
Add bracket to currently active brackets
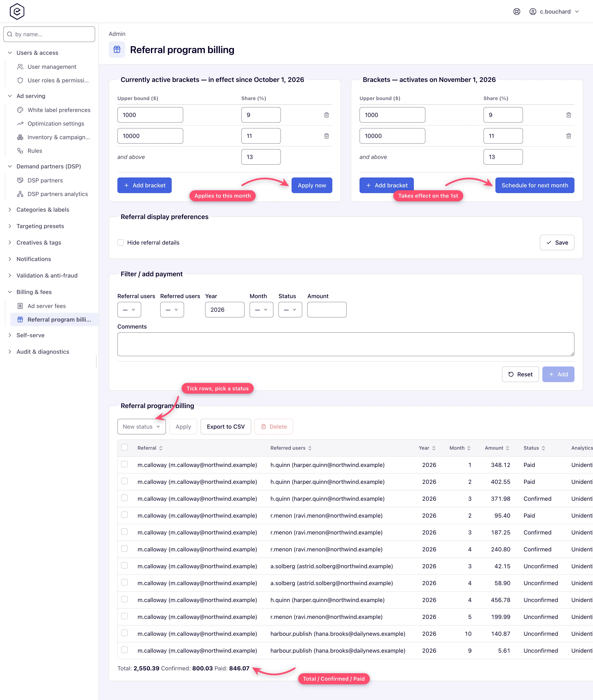pos(144,185)
